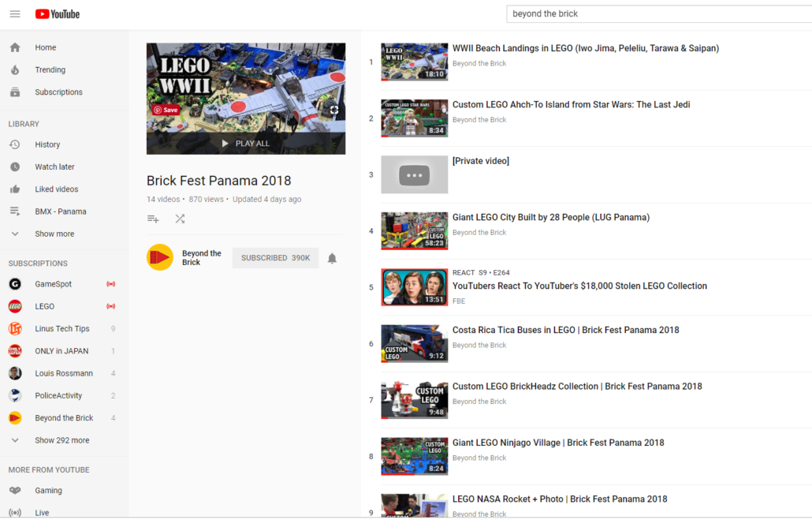Open Giant LEGO Ninjago Village video
This screenshot has height=520, width=812.
(558, 443)
